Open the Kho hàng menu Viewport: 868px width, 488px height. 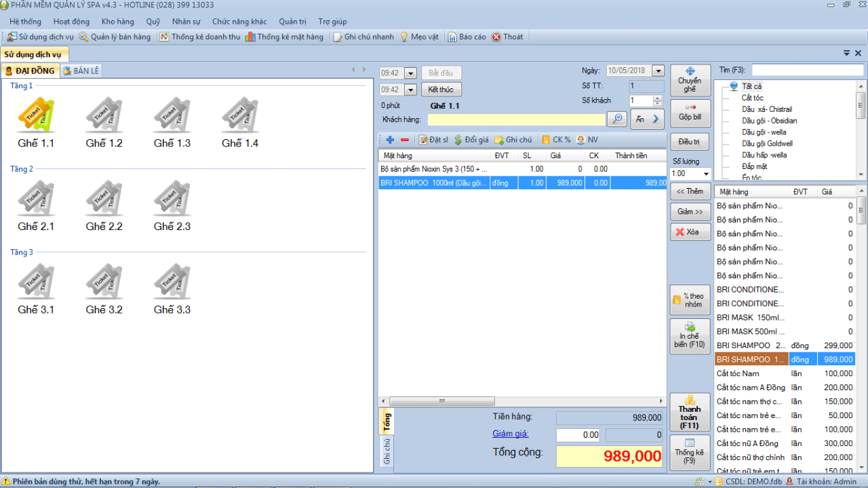[x=118, y=22]
